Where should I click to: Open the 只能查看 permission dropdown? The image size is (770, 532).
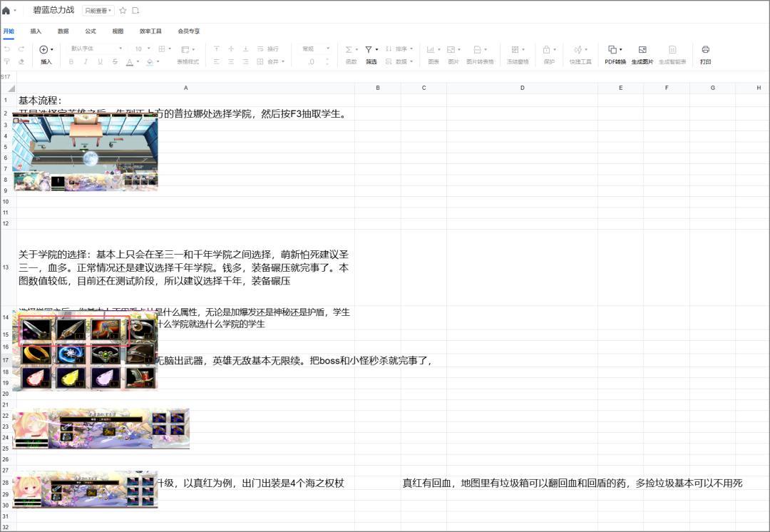98,11
